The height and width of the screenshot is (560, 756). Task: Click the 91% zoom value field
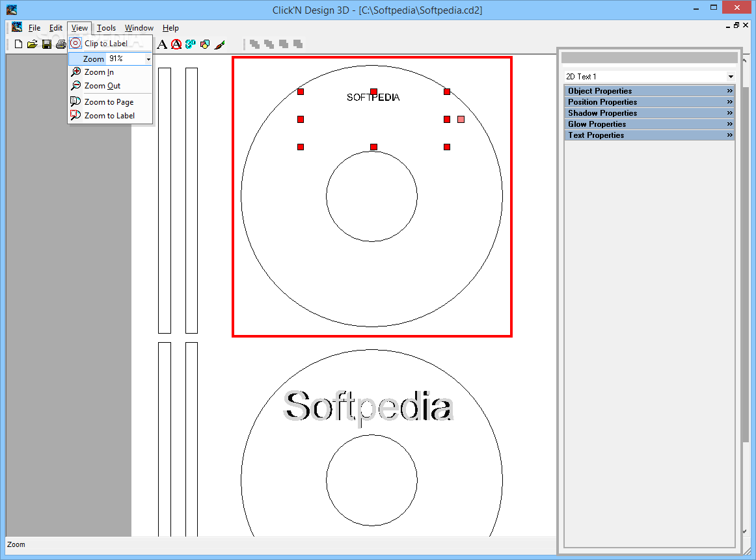click(x=126, y=59)
